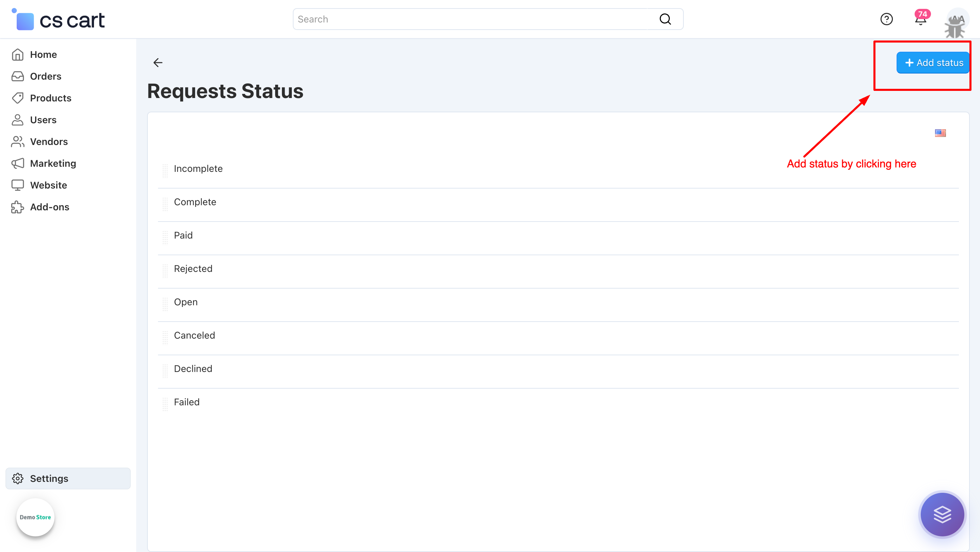
Task: Open the Canceled status entry
Action: pyautogui.click(x=194, y=335)
